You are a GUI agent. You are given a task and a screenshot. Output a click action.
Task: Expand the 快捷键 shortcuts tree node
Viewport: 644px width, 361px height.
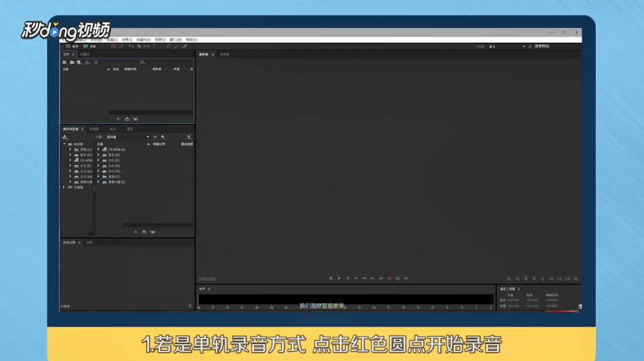pyautogui.click(x=64, y=187)
